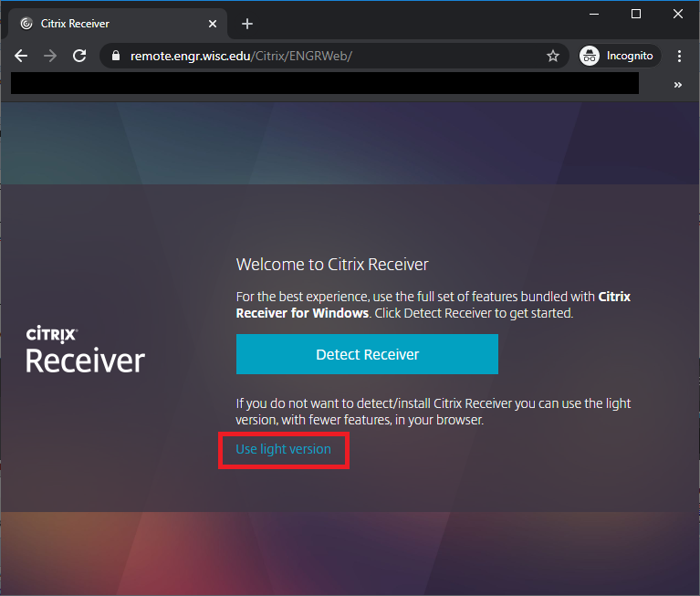Reload the Citrix Receiver page

tap(79, 56)
